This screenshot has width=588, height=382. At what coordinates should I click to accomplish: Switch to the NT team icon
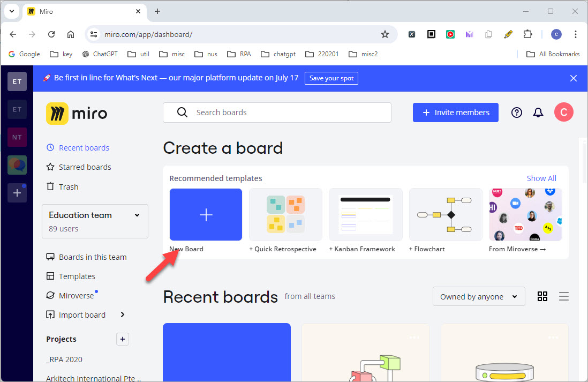coord(17,137)
